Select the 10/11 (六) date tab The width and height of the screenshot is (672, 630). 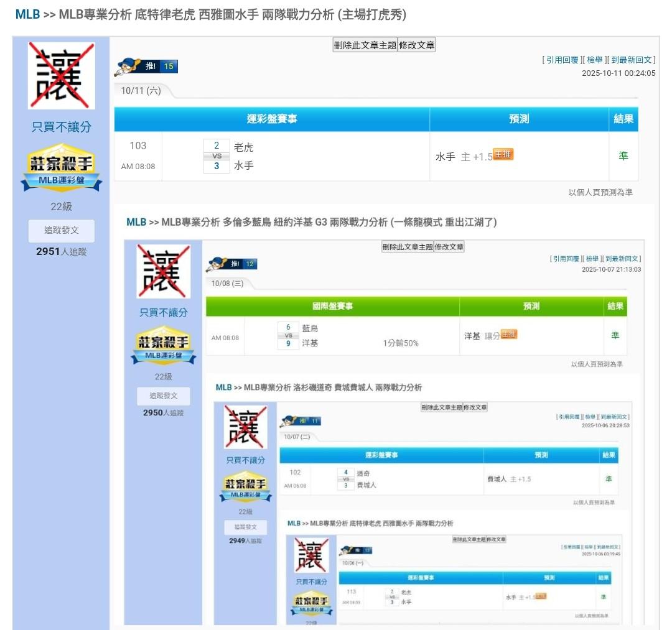point(141,91)
